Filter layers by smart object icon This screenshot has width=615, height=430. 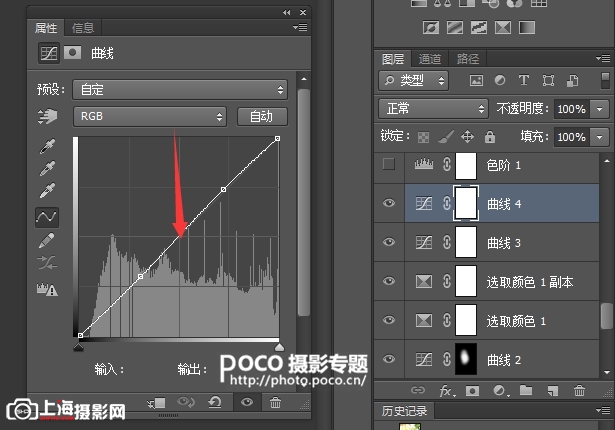pos(572,81)
